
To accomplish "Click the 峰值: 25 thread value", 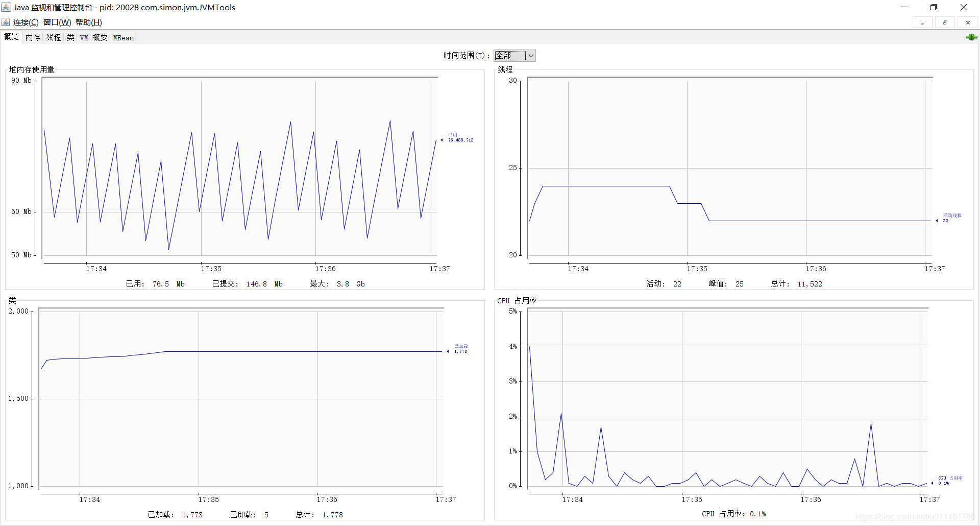I will (x=726, y=284).
